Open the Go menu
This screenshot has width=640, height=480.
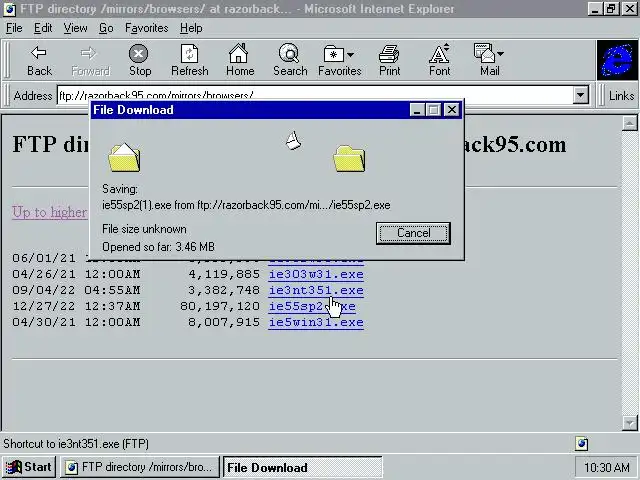[x=106, y=28]
